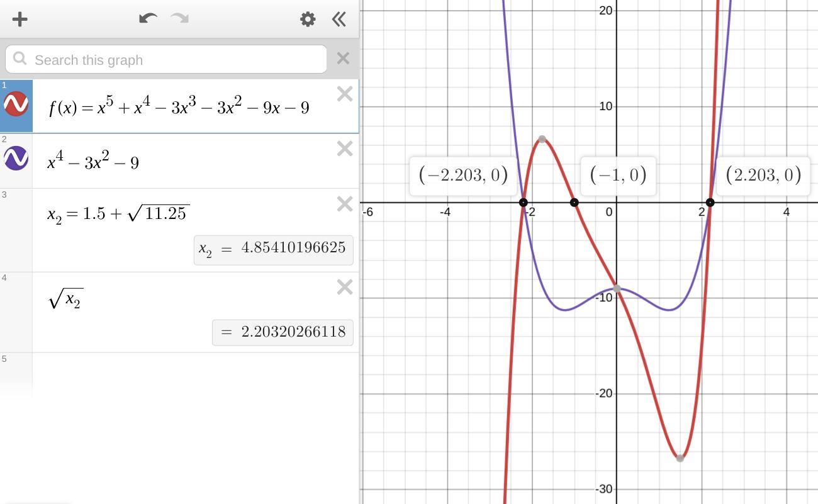The width and height of the screenshot is (818, 504).
Task: Select the √x₂ expression
Action: click(x=65, y=298)
